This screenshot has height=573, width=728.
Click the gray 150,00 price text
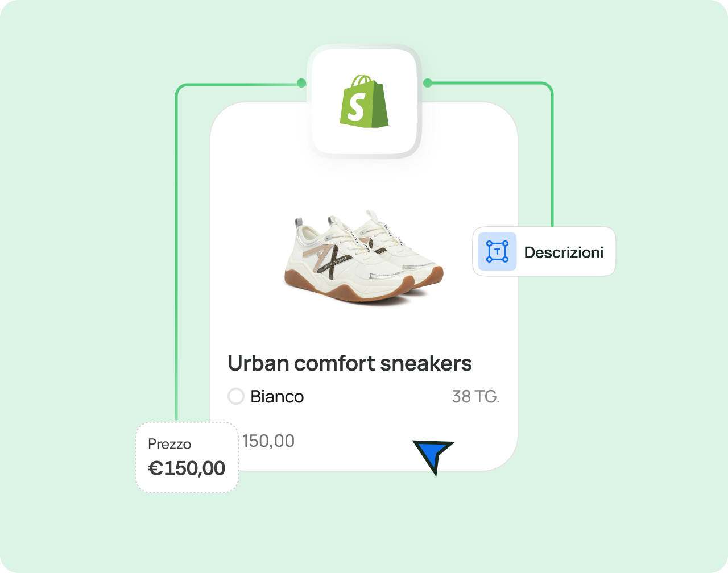tap(268, 441)
